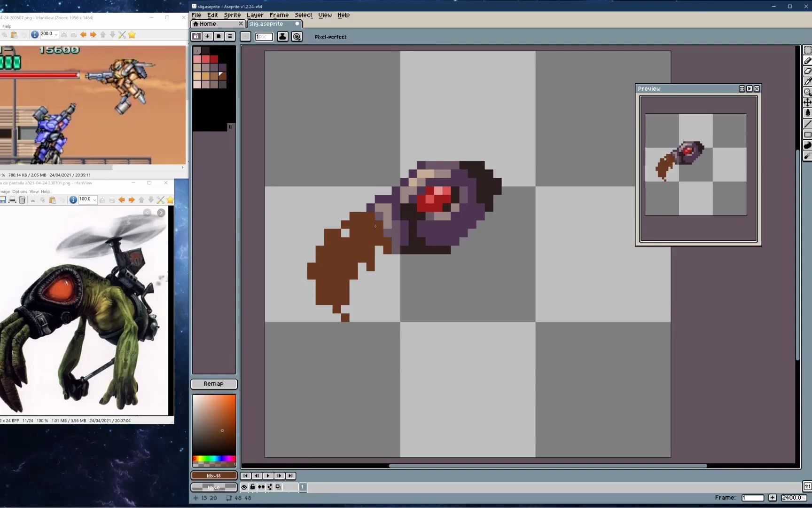This screenshot has width=812, height=508.
Task: Open the ink type selector button
Action: coord(282,36)
